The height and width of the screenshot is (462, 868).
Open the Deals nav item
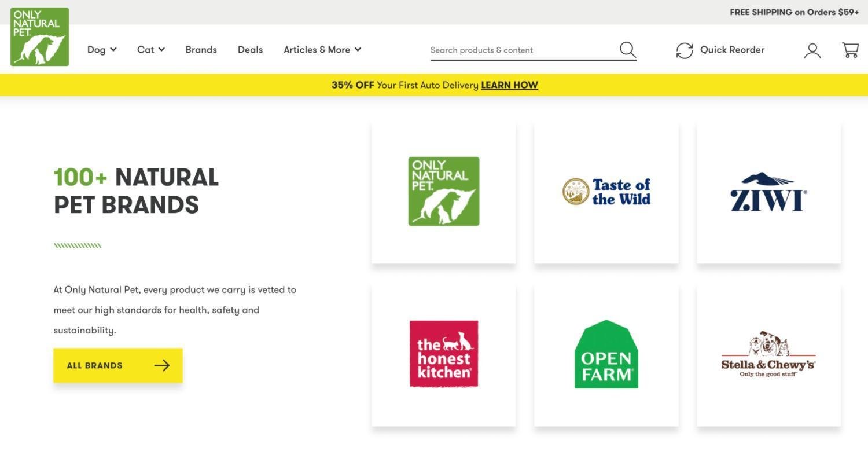[x=250, y=50]
